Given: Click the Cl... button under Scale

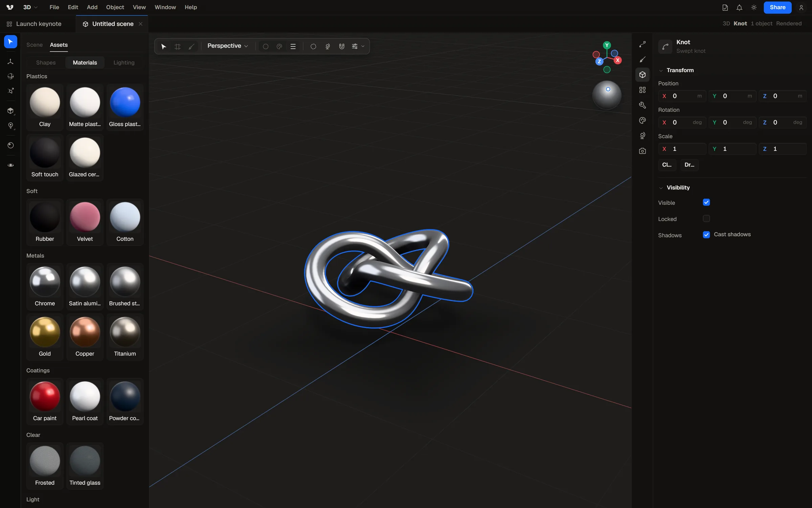Looking at the screenshot, I should pos(667,165).
